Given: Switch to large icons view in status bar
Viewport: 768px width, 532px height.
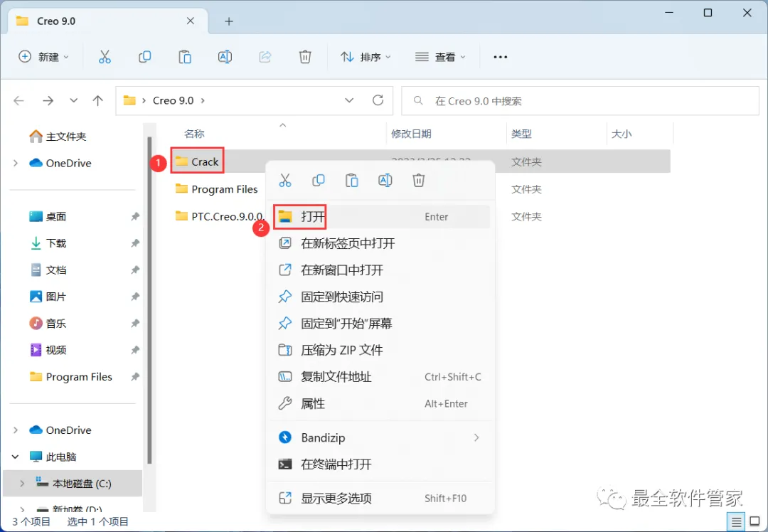Looking at the screenshot, I should pyautogui.click(x=754, y=522).
